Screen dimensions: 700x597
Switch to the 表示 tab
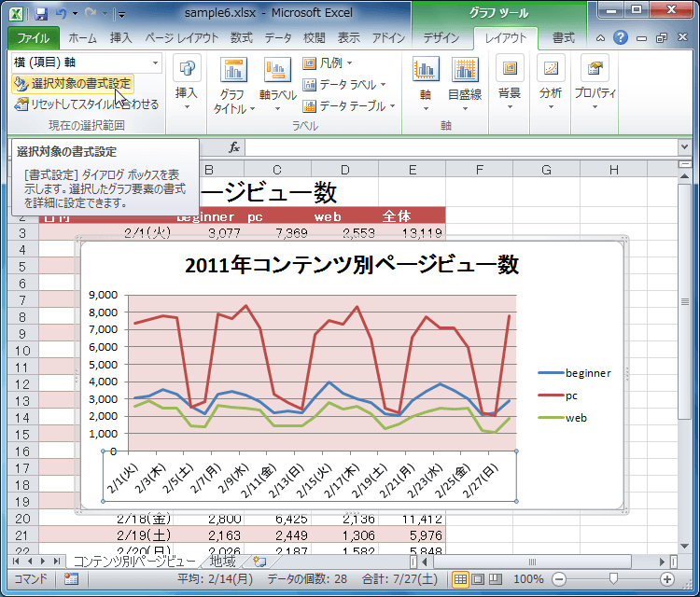349,38
